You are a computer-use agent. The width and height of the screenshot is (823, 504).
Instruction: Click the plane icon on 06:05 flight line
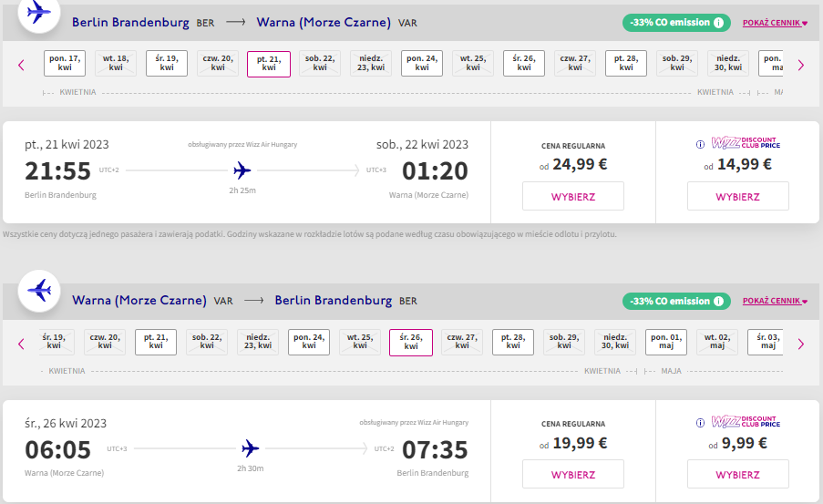251,448
